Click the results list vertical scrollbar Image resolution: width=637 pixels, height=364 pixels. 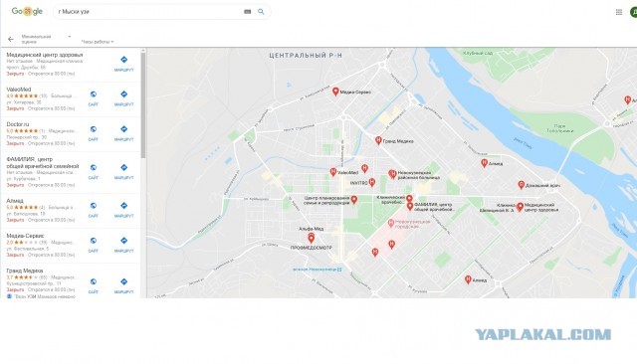coord(143,105)
